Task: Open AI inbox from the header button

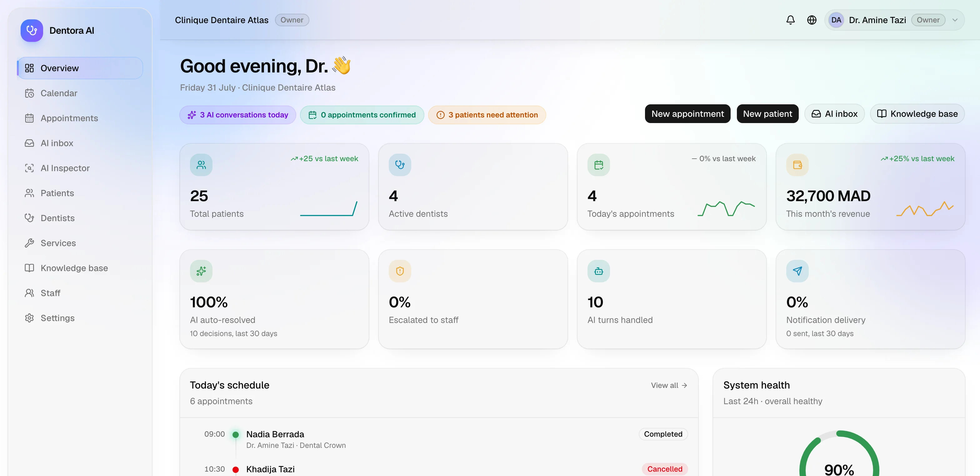Action: point(834,114)
